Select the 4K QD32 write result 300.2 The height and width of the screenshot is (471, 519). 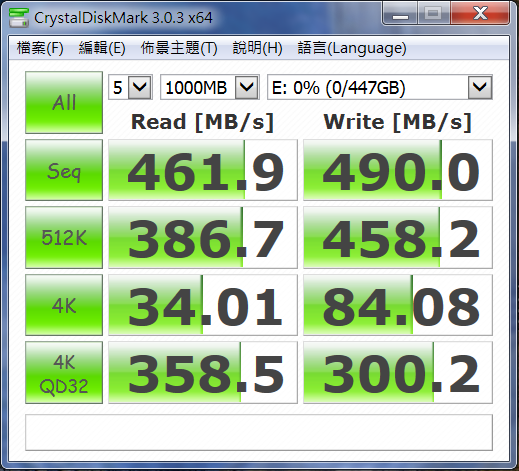coord(398,373)
